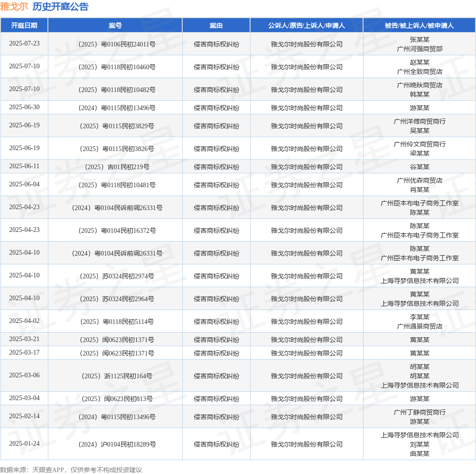
Task: Click defendant 广州晚秋商贸店
Action: (420, 85)
